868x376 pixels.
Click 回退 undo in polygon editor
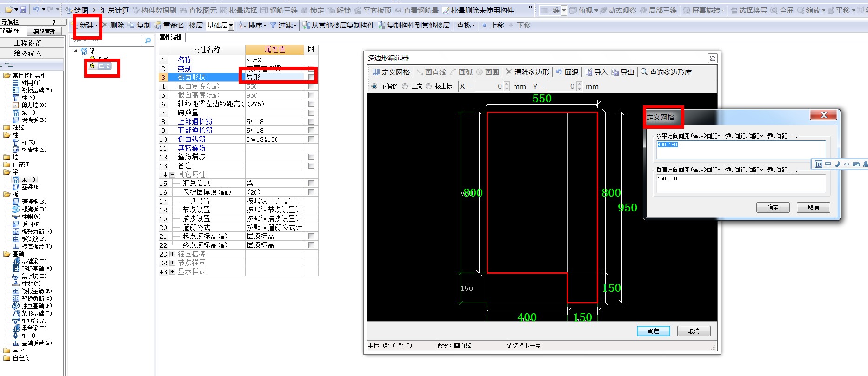coord(568,72)
